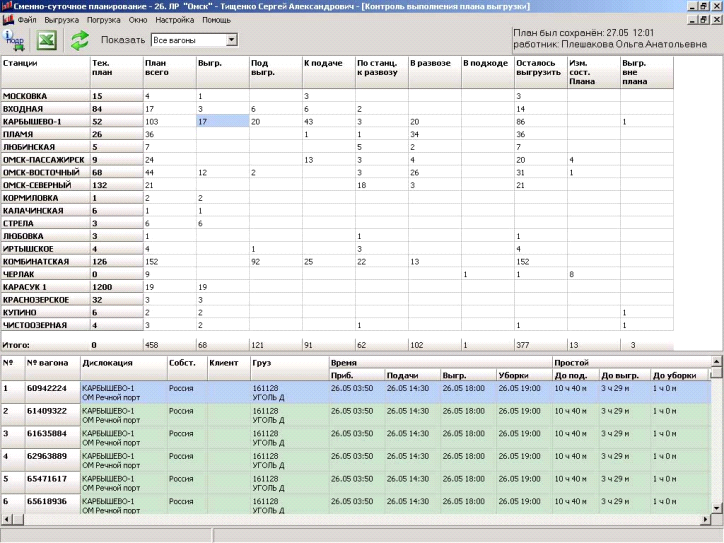Select the КОМБИНАТСКАЯ station row
The width and height of the screenshot is (724, 543).
pyautogui.click(x=337, y=261)
